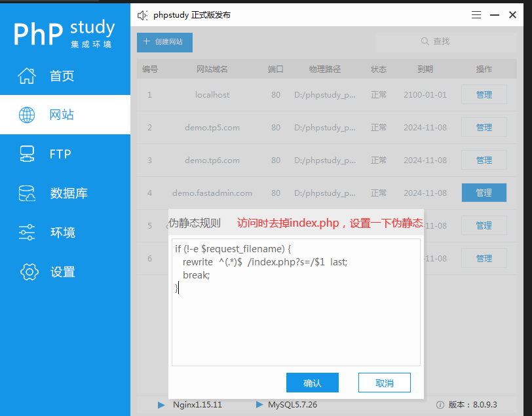Click the rewrite line in the rules
The image size is (532, 416).
pos(265,262)
